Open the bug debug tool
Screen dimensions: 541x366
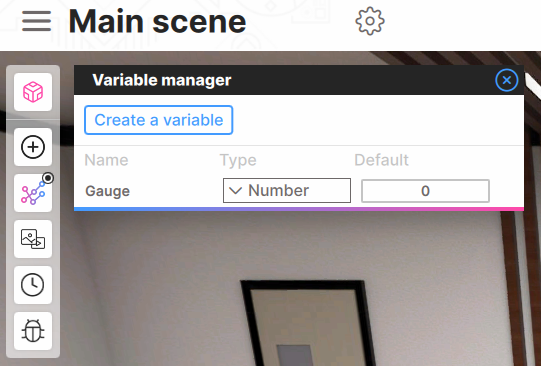33,331
